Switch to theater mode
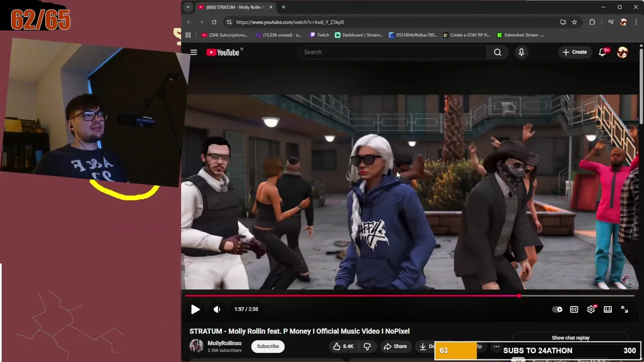This screenshot has height=362, width=644. point(608,309)
